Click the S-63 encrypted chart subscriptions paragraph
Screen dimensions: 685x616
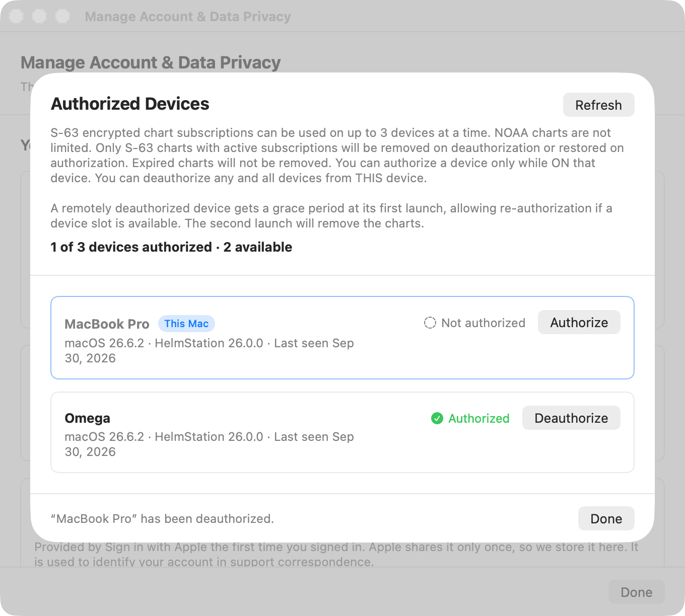click(x=337, y=155)
